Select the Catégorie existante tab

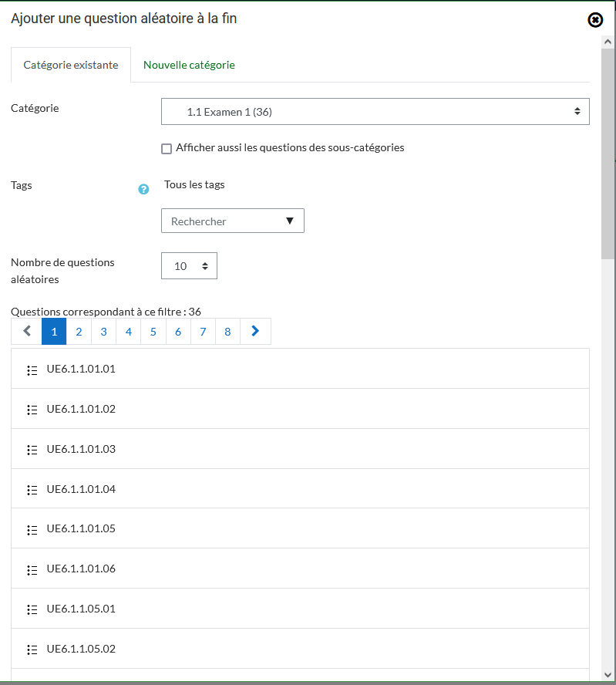point(70,65)
